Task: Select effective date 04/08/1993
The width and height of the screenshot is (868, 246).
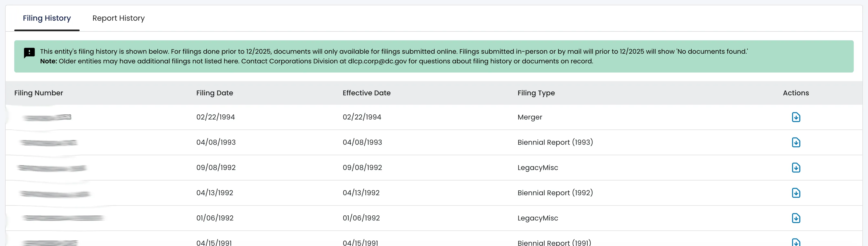Action: (362, 142)
